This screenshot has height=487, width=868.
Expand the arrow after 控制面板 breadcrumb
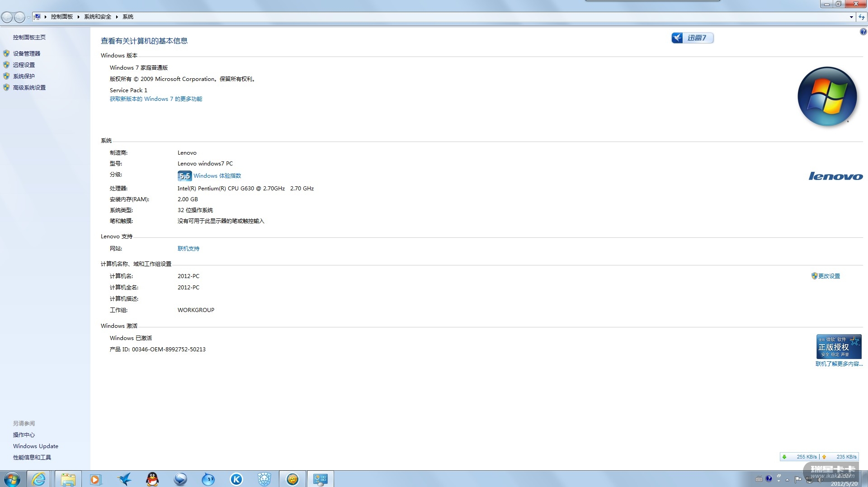[x=78, y=17]
